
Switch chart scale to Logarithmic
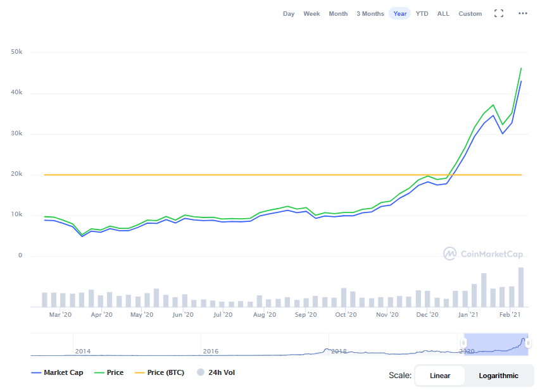coord(498,376)
